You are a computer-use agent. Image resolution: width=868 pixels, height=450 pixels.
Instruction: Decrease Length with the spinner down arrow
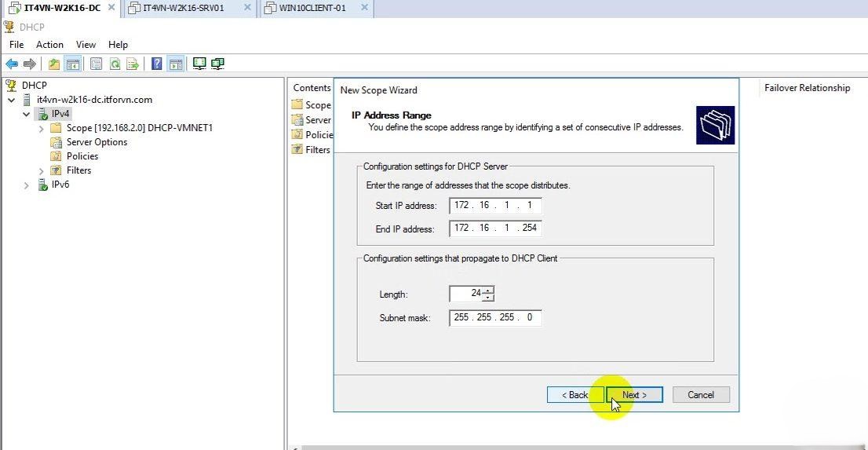point(487,298)
